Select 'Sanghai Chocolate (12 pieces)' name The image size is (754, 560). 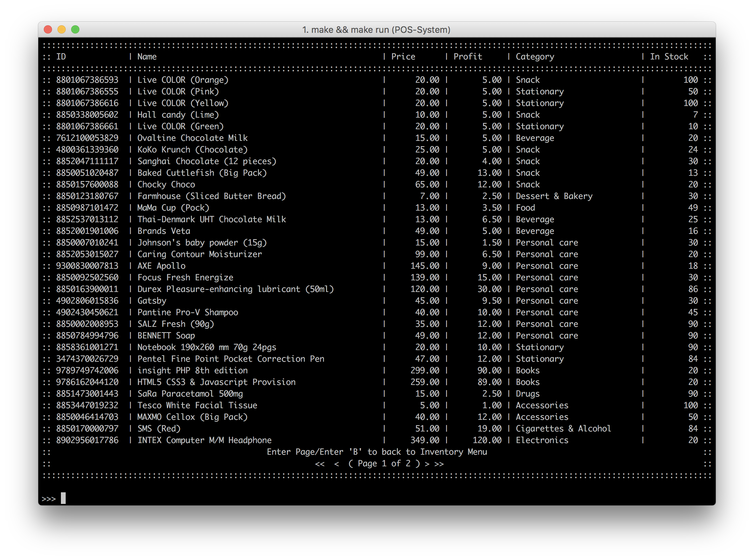[207, 161]
